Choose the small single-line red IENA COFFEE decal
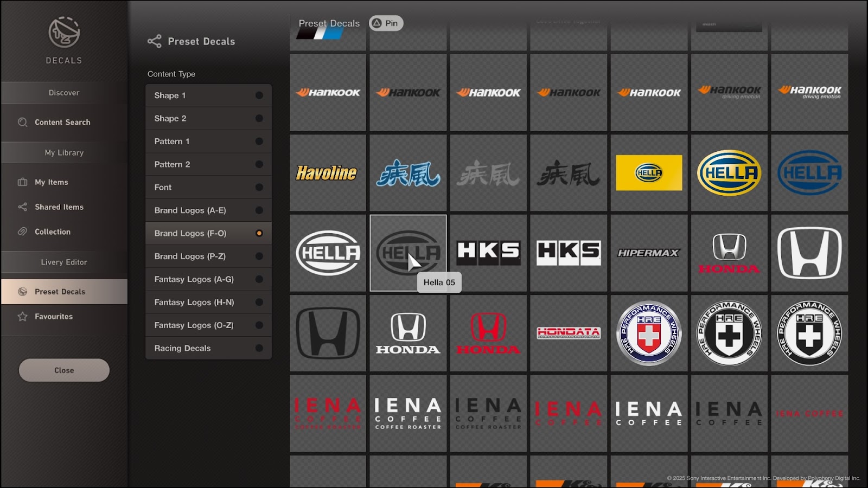The width and height of the screenshot is (868, 488). [x=809, y=414]
